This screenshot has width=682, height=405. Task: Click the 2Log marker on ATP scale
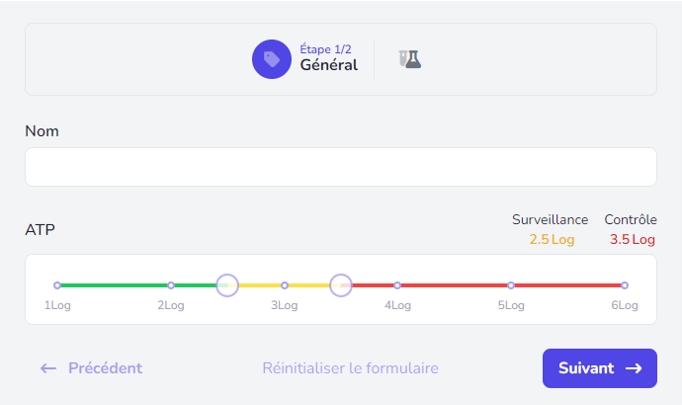click(170, 285)
